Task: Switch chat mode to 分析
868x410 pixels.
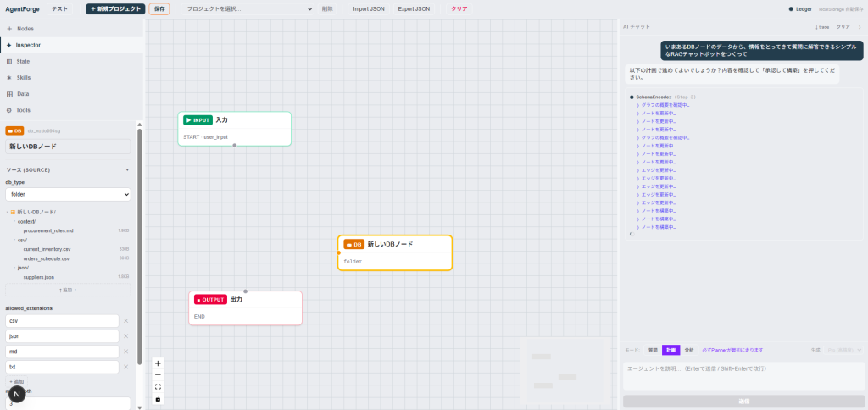Action: click(x=688, y=350)
